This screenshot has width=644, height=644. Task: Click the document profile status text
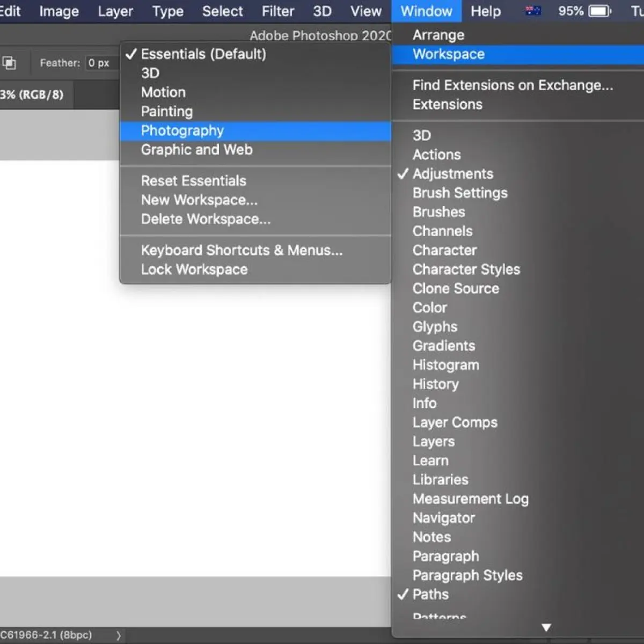coord(46,635)
